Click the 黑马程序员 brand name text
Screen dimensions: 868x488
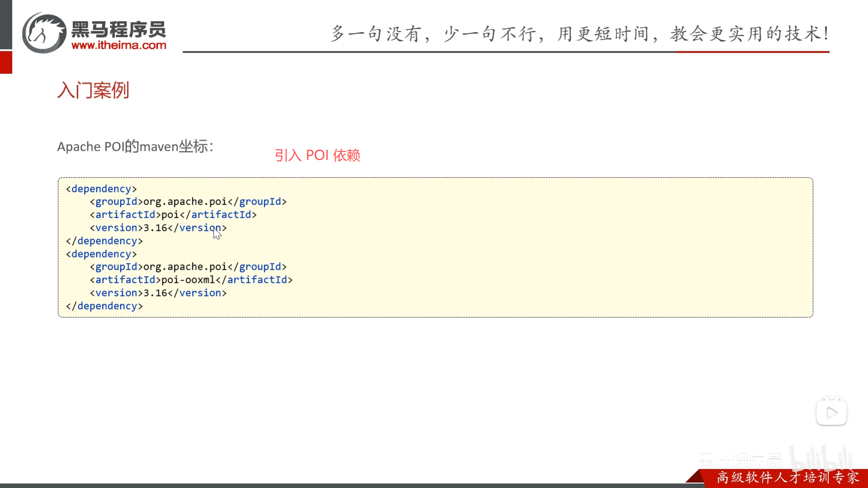[119, 29]
